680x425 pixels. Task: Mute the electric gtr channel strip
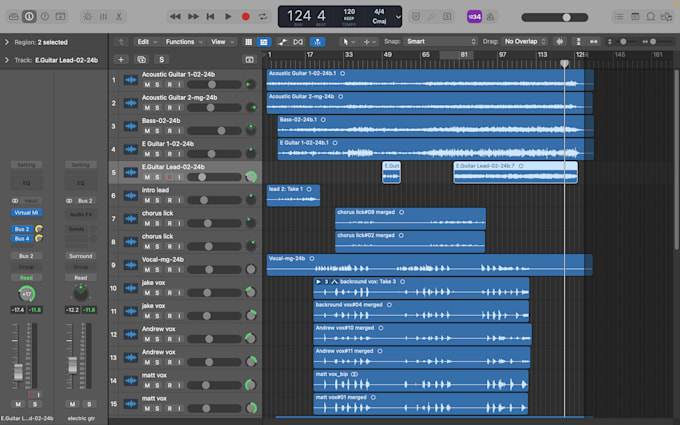(72, 404)
